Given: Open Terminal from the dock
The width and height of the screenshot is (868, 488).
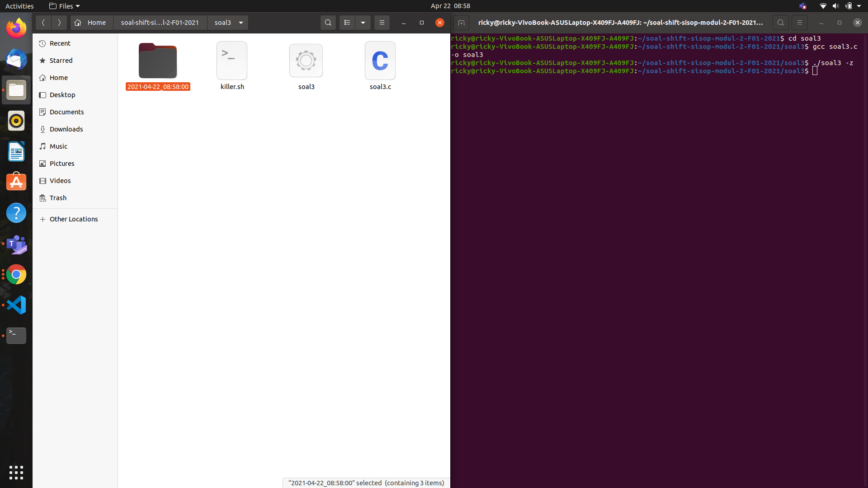Looking at the screenshot, I should pyautogui.click(x=16, y=336).
